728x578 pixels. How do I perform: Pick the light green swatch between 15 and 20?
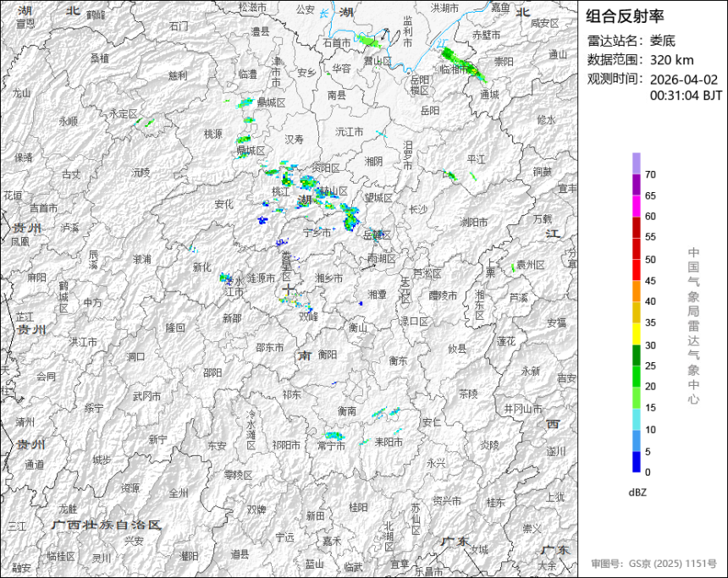[x=637, y=398]
